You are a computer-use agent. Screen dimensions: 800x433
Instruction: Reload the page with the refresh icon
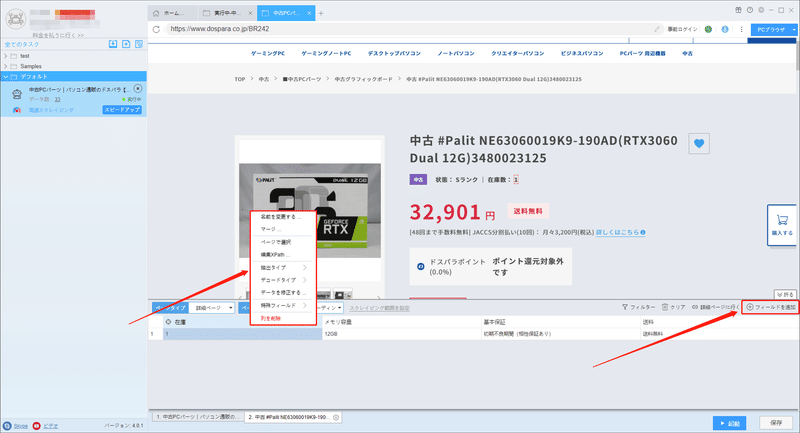pos(156,29)
